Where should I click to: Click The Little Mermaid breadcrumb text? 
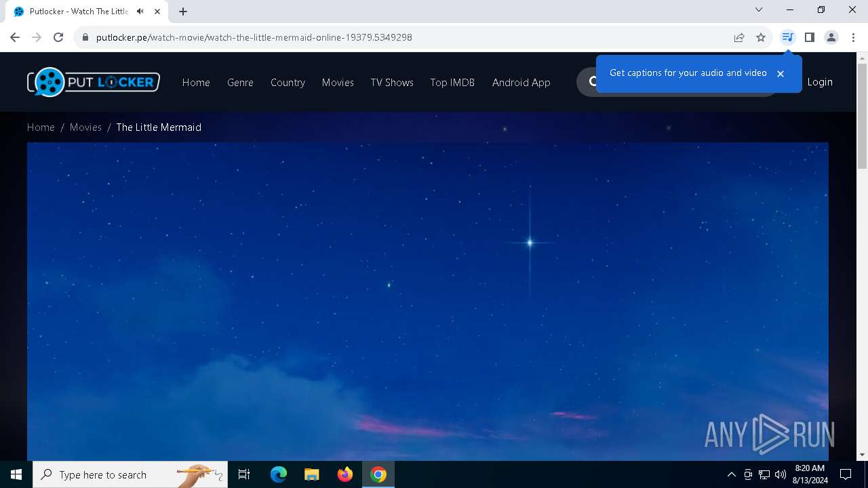pos(159,127)
